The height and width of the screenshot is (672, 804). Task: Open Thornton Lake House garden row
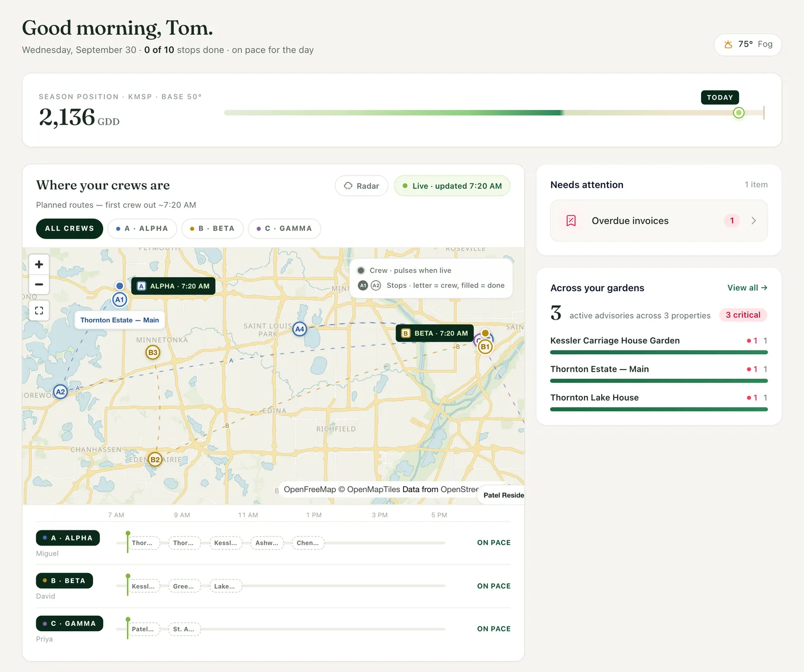[x=659, y=402]
